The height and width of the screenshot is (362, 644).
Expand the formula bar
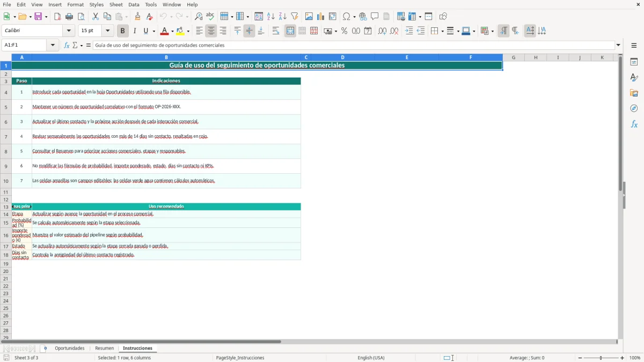click(618, 46)
